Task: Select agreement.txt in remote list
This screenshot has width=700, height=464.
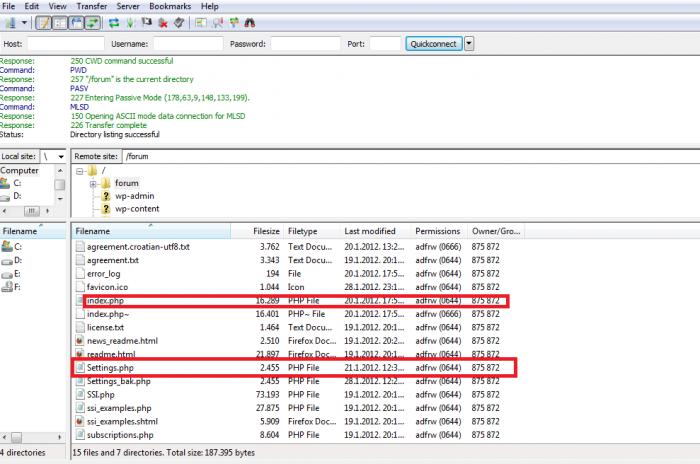Action: 112,260
